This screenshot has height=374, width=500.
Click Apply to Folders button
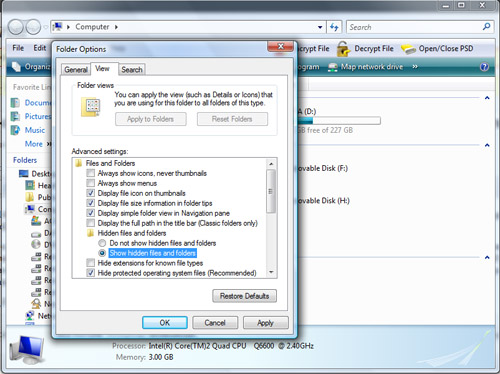click(x=151, y=119)
